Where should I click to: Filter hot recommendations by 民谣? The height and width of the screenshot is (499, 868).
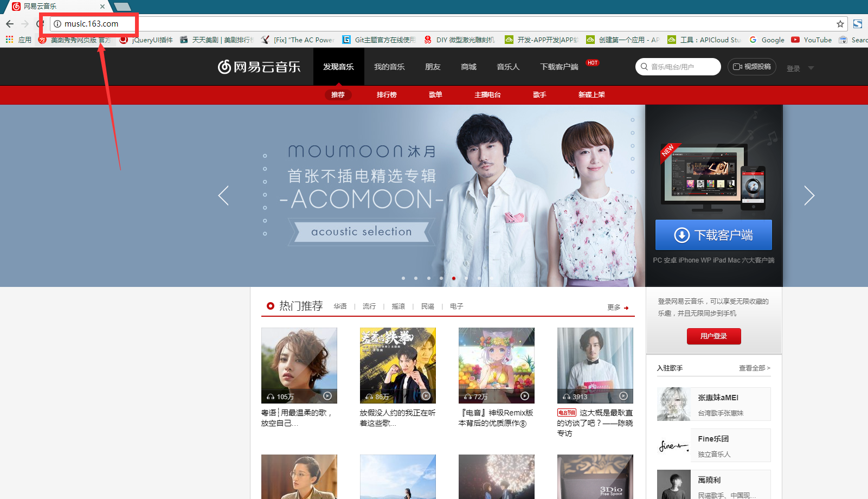428,306
